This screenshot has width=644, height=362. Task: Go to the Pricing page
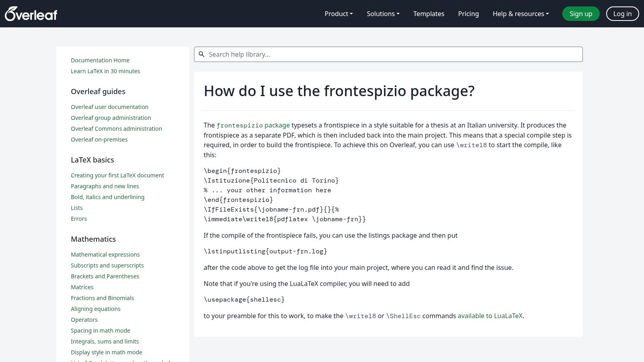click(x=468, y=14)
